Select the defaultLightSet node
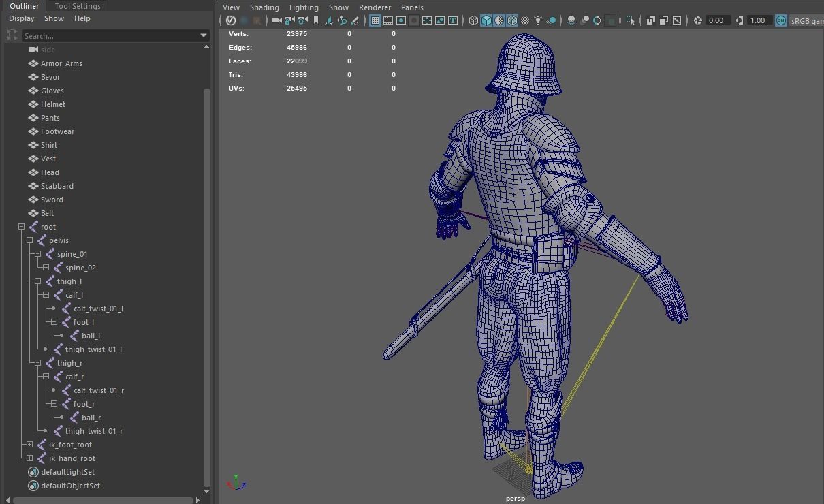This screenshot has height=504, width=824. click(x=67, y=472)
